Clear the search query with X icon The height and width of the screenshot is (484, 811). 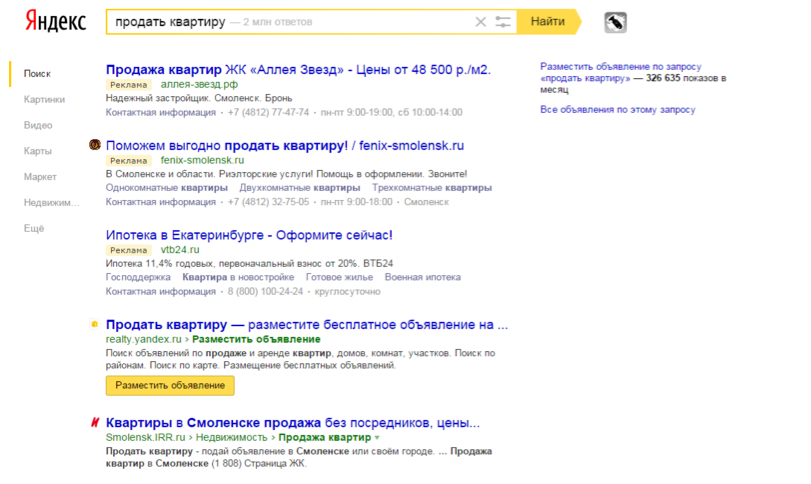point(480,22)
